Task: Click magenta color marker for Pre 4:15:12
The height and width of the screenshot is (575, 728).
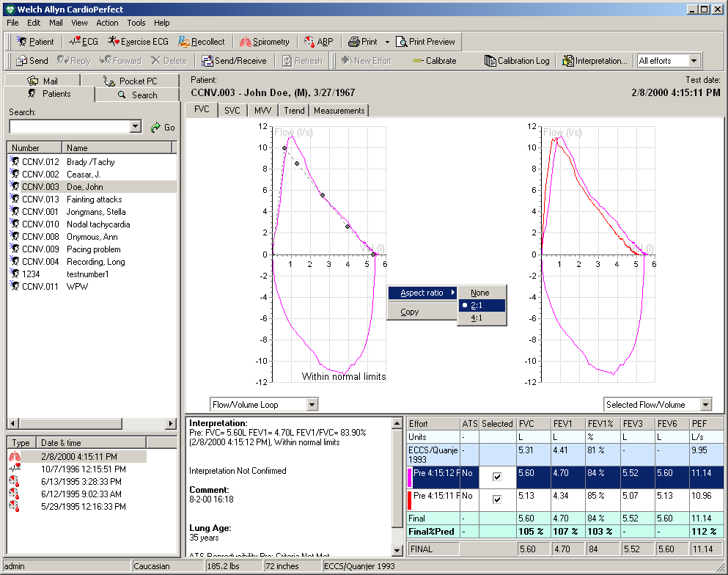Action: coord(410,477)
